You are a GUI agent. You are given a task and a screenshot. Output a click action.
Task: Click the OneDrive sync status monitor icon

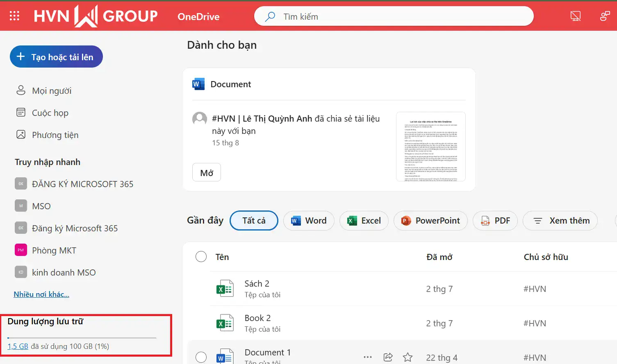pyautogui.click(x=576, y=16)
